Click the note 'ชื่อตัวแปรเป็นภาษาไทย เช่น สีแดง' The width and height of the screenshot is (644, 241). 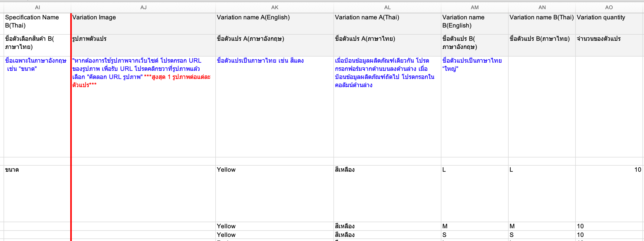[x=275, y=107]
